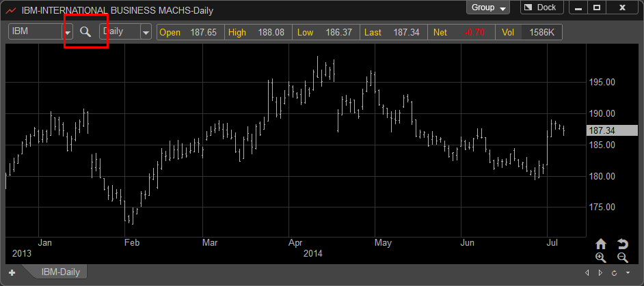Click the Jul label on the date axis
The height and width of the screenshot is (286, 644).
pos(552,243)
